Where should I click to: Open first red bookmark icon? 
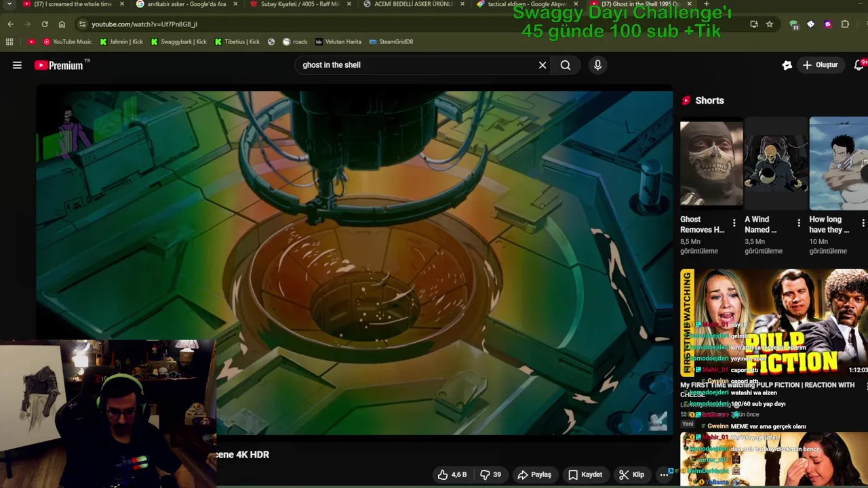click(x=31, y=41)
